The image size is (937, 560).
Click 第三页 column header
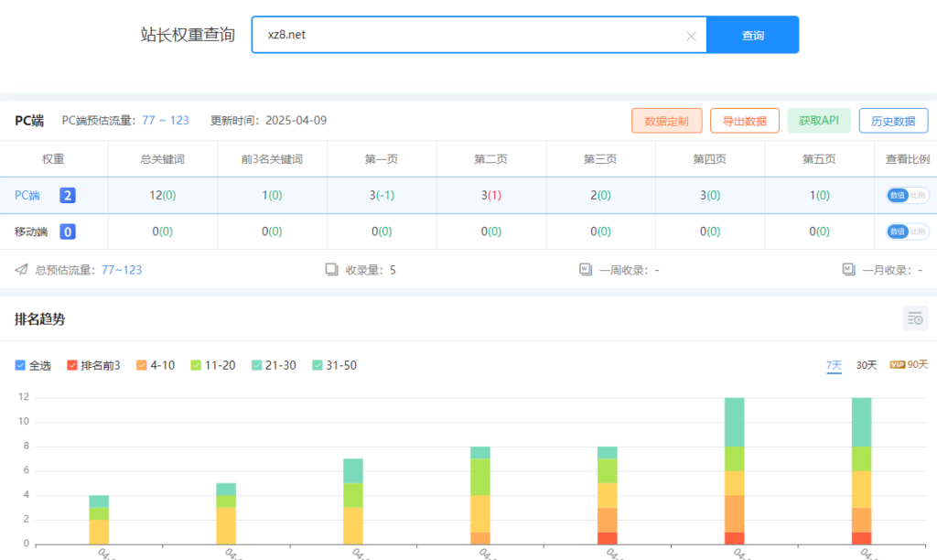[600, 159]
